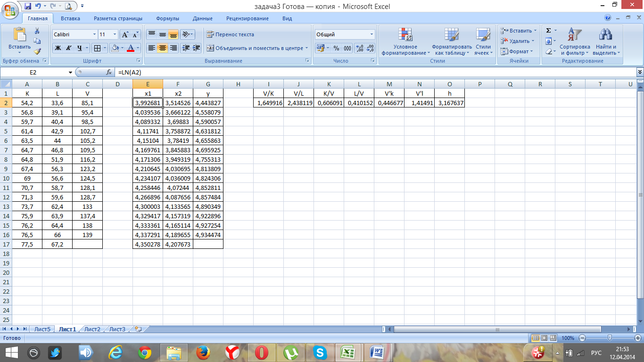Open the Calibri font name dropdown

click(93, 34)
